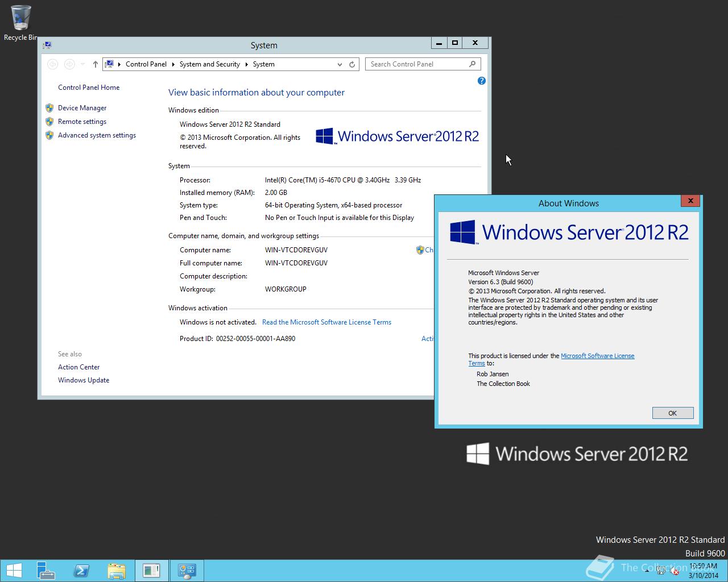This screenshot has height=582, width=728.
Task: Click the Control Panel icon in the address bar
Action: point(109,64)
